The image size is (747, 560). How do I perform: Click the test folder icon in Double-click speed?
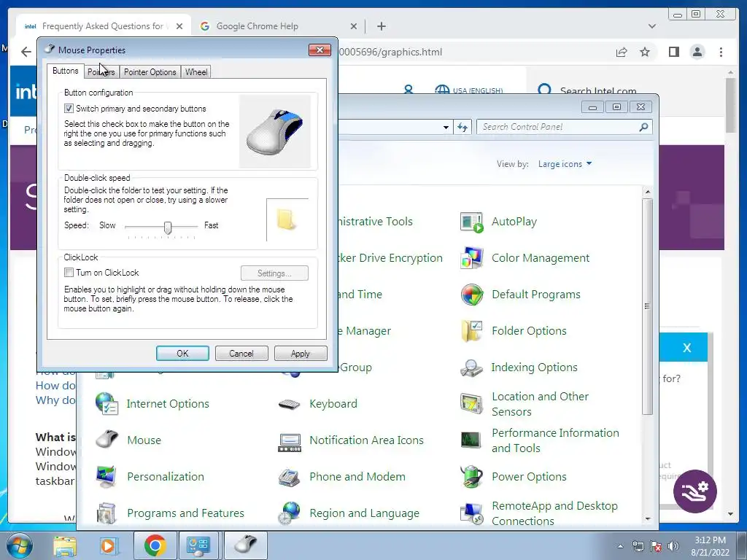pyautogui.click(x=286, y=219)
